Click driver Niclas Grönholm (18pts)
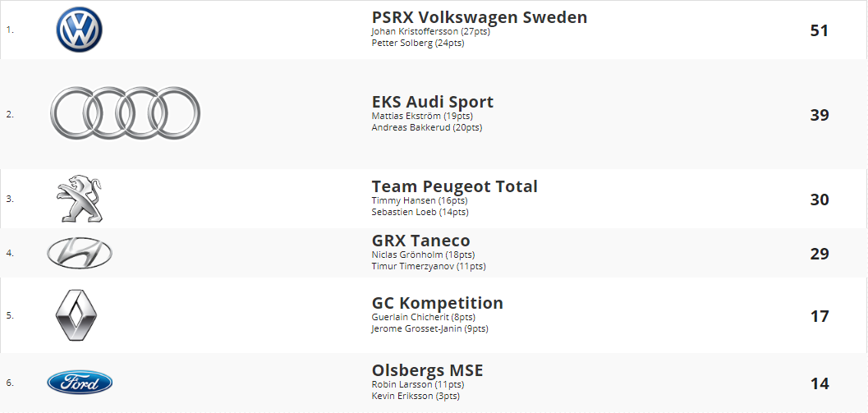 [x=424, y=255]
